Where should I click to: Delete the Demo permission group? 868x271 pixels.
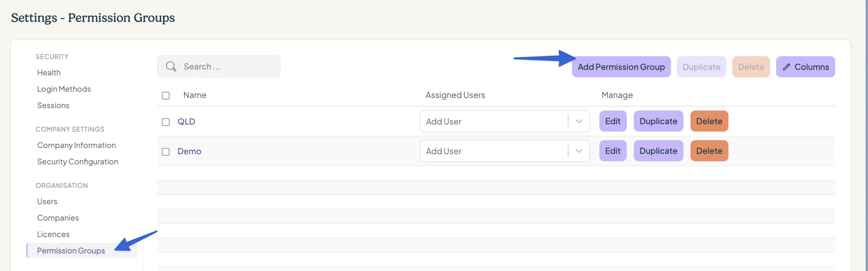pyautogui.click(x=709, y=151)
